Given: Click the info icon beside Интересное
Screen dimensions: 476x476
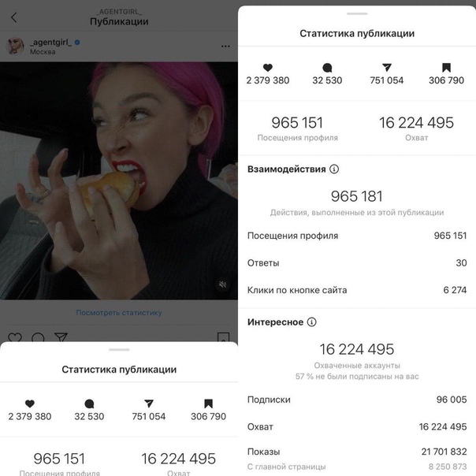Looking at the screenshot, I should [312, 322].
